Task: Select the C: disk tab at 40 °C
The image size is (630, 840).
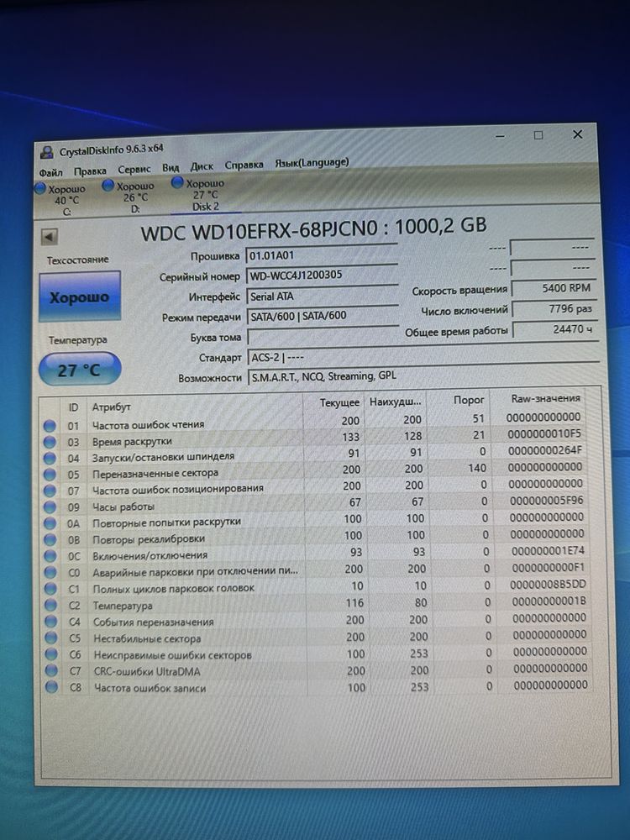Action: [60, 201]
